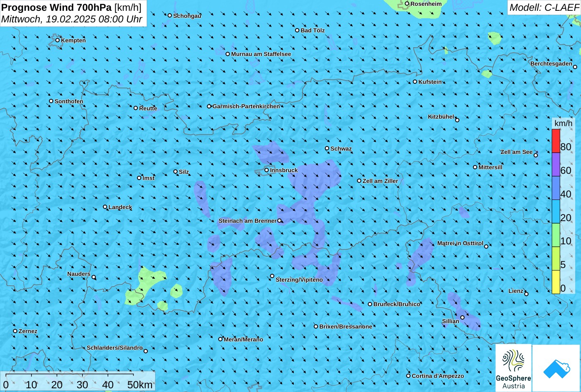Click the Mittersill location dot

tap(475, 167)
